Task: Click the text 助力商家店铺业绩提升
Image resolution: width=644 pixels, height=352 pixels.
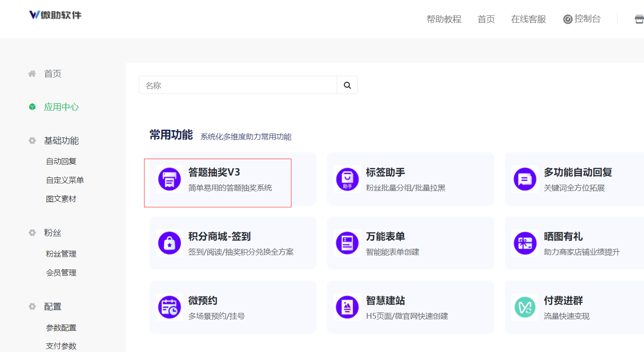Action: coord(582,252)
